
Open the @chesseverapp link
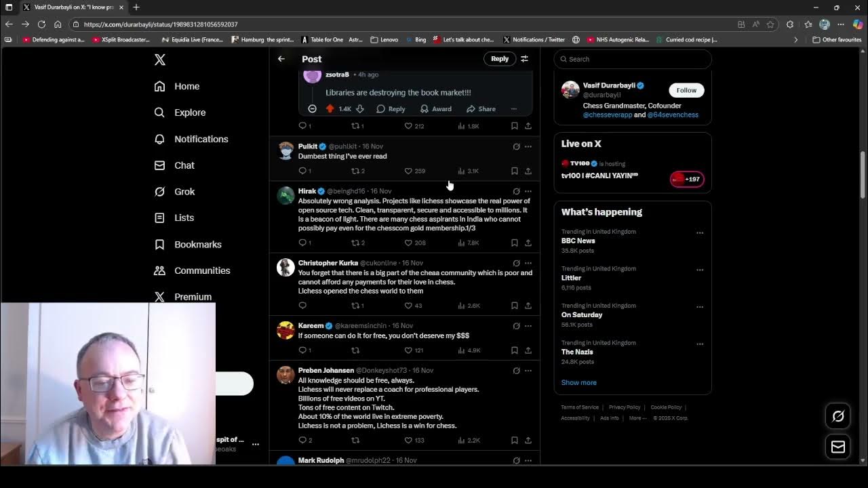click(608, 115)
